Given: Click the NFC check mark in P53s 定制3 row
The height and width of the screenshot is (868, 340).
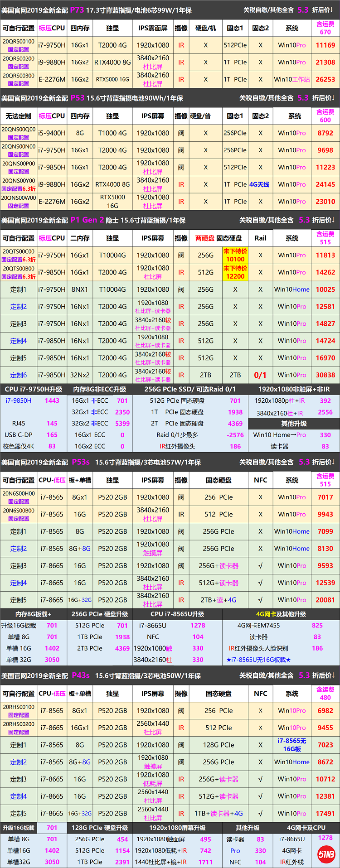Looking at the screenshot, I should point(260,565).
